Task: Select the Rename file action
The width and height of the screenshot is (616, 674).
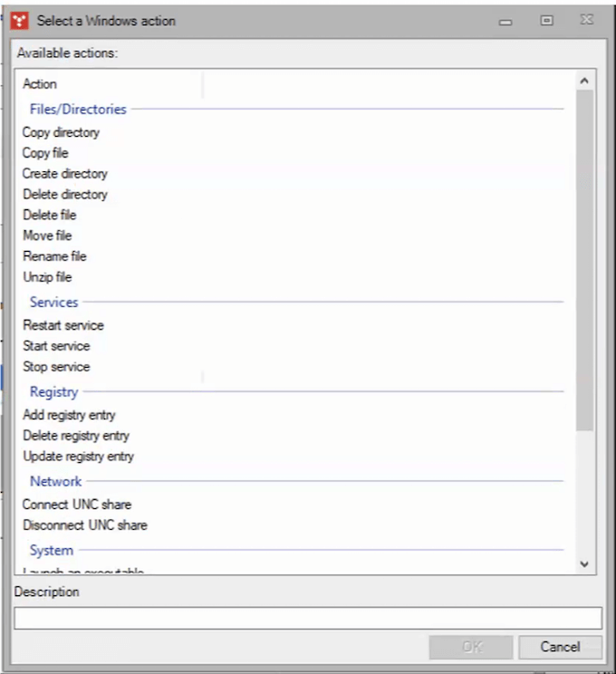Action: point(54,256)
